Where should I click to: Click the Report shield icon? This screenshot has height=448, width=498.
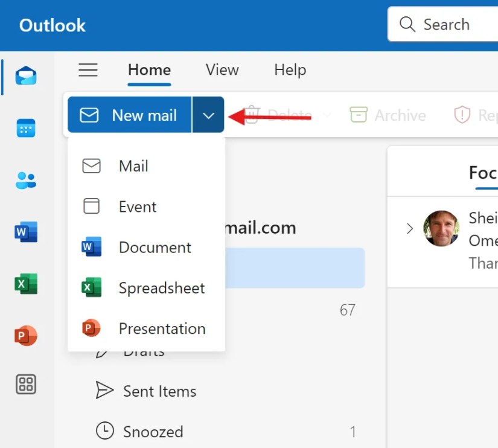[462, 115]
